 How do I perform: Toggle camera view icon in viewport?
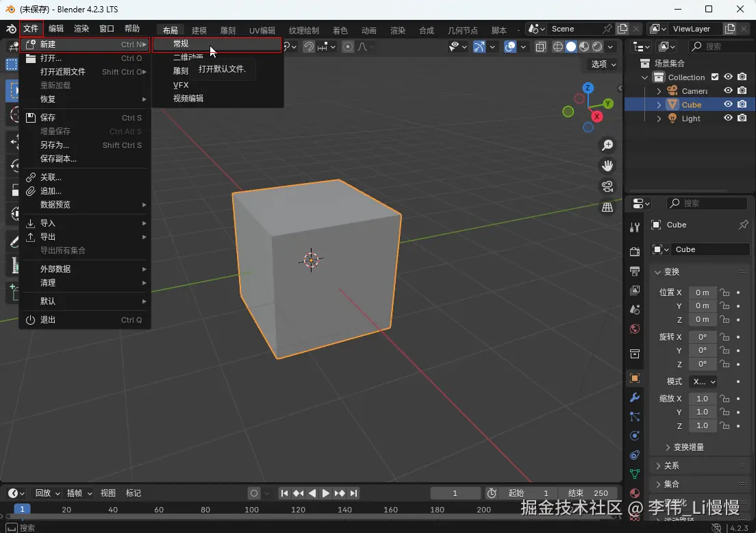tap(607, 186)
